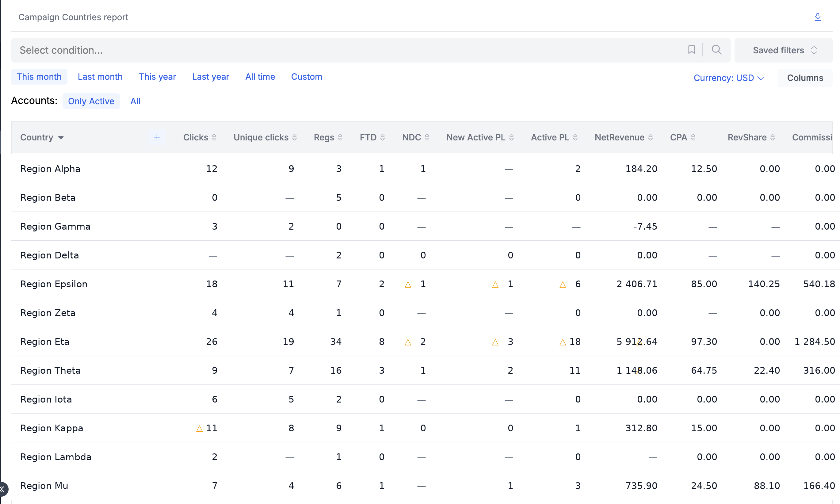Click CPA value 64.75

tap(704, 370)
